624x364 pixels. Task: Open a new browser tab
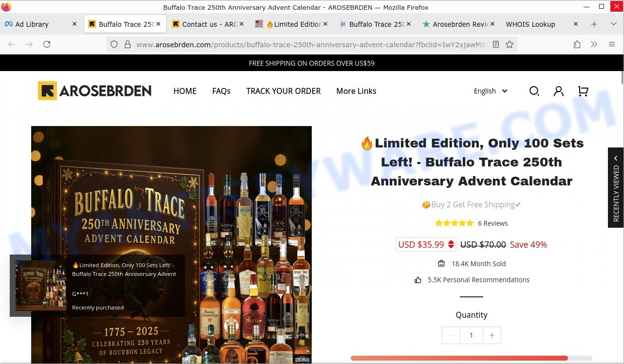(594, 24)
